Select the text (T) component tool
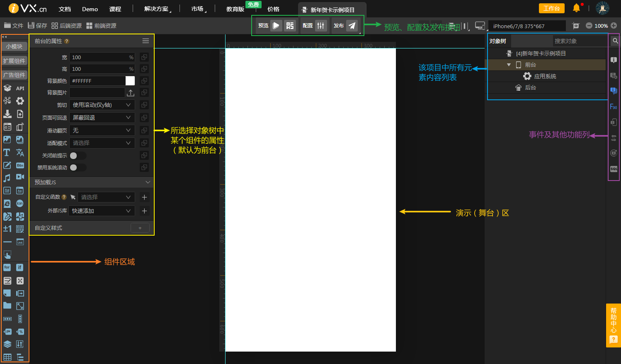Screen dimensions: 621x364 click(x=7, y=152)
